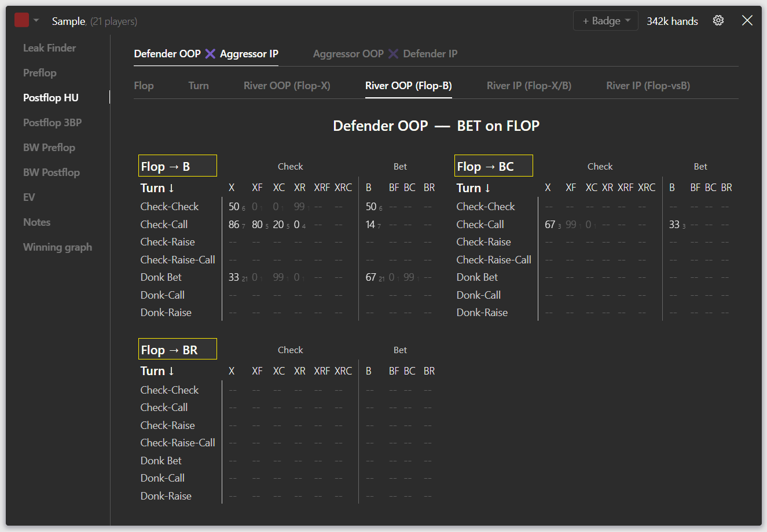Click X value 33 in Flop B Donk Bet row
The image size is (767, 532).
234,277
